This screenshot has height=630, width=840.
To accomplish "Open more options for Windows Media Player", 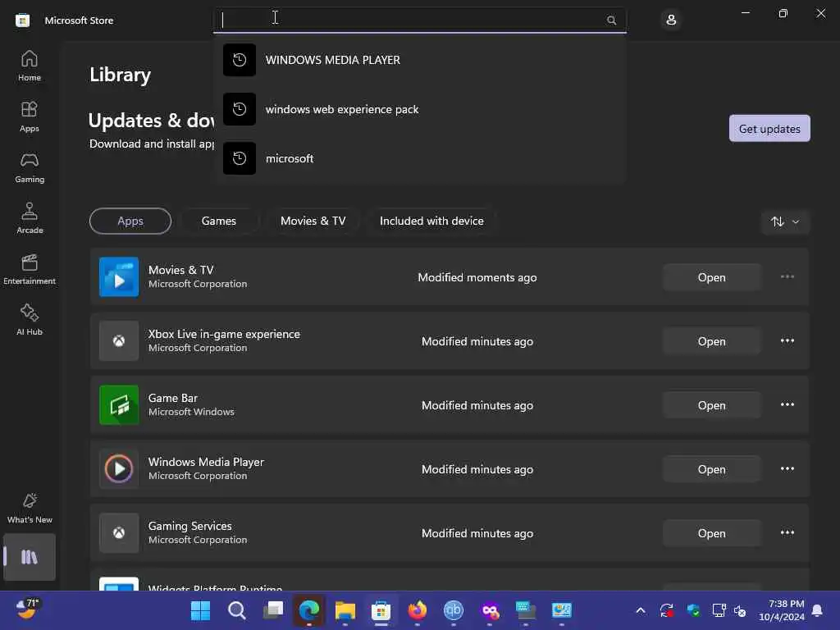I will 787,468.
